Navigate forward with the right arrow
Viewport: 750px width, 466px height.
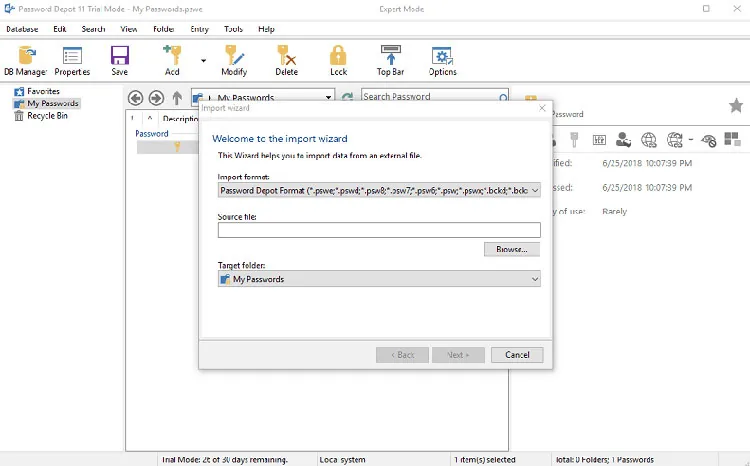pyautogui.click(x=156, y=98)
